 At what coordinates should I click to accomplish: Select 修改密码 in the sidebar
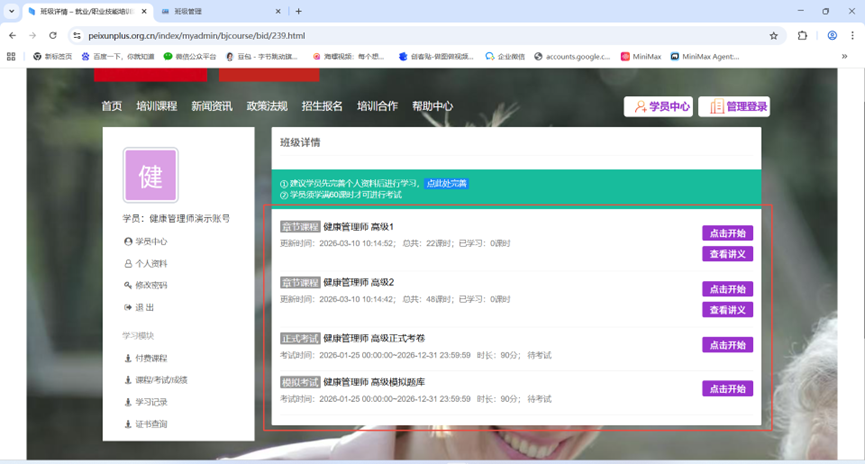150,285
